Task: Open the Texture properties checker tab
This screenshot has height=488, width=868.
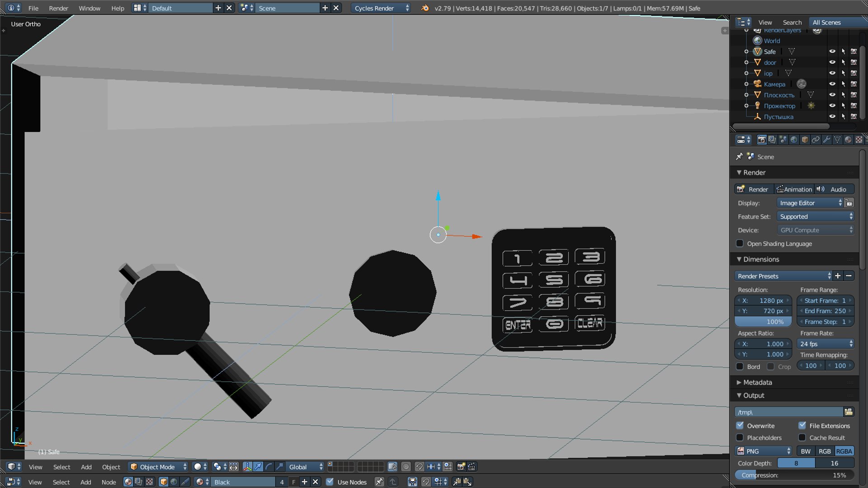Action: 859,140
